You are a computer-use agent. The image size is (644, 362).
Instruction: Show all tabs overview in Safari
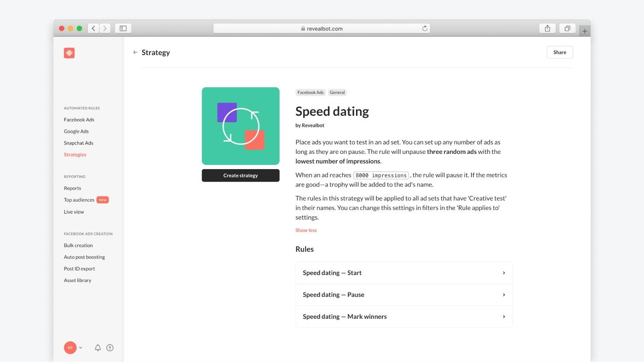point(568,28)
